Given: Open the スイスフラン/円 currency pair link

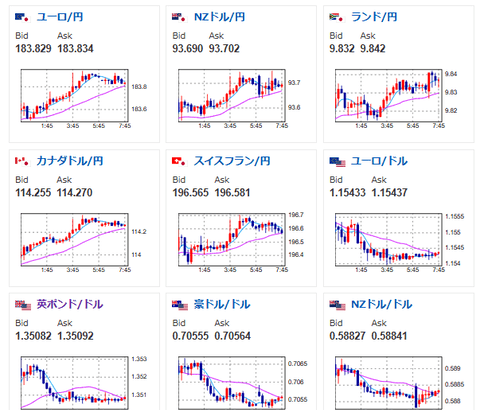Looking at the screenshot, I should (232, 161).
